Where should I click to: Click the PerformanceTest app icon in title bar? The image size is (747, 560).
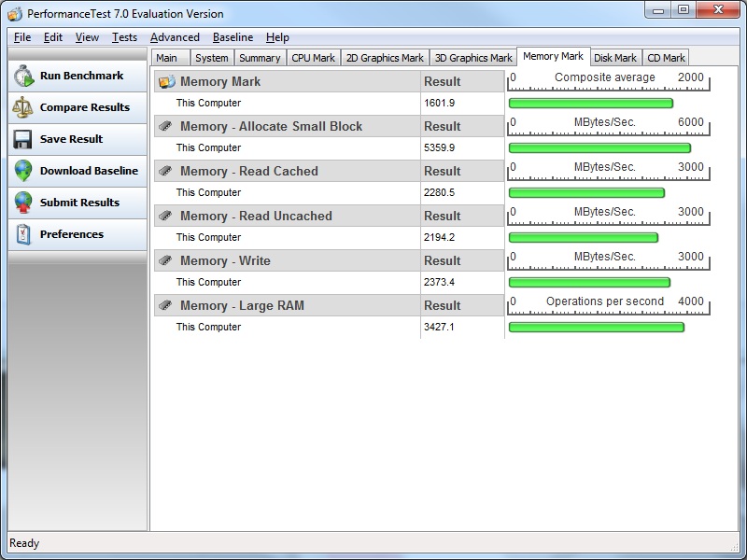pyautogui.click(x=15, y=14)
